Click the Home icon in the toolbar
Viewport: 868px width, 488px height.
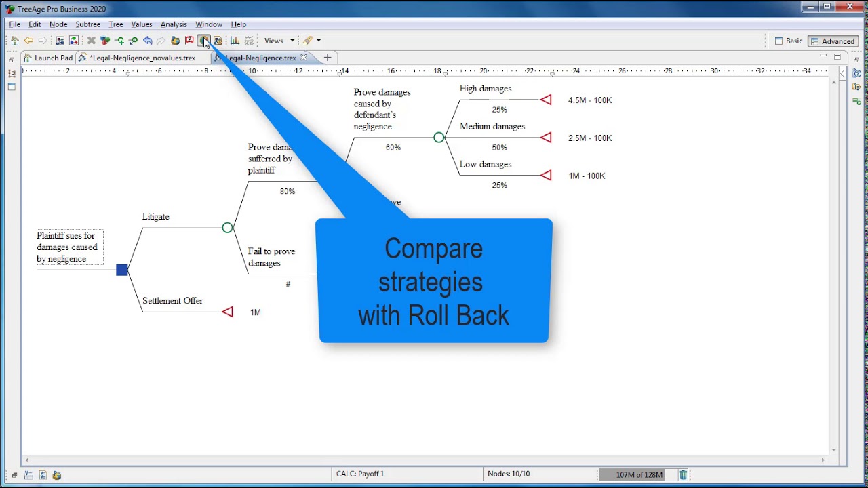coord(14,41)
